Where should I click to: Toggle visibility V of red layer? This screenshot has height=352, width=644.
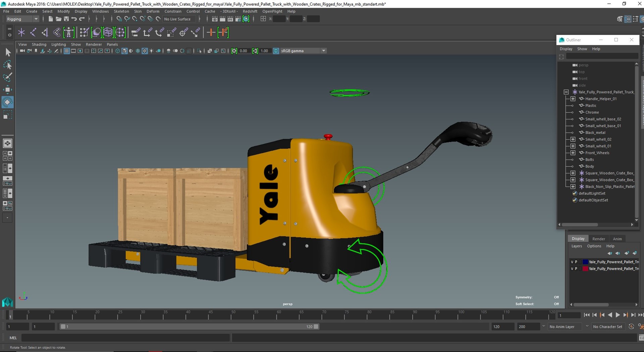point(572,269)
